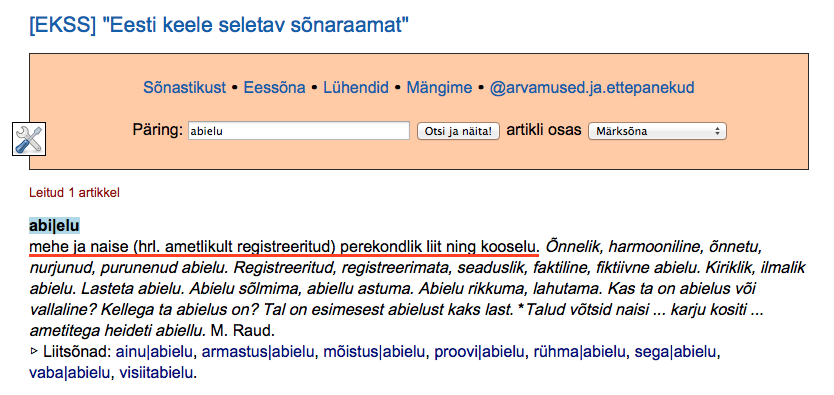Open the @arvamused.ja.ettepanekud feedback link
Viewport: 834px width, 395px height.
592,88
